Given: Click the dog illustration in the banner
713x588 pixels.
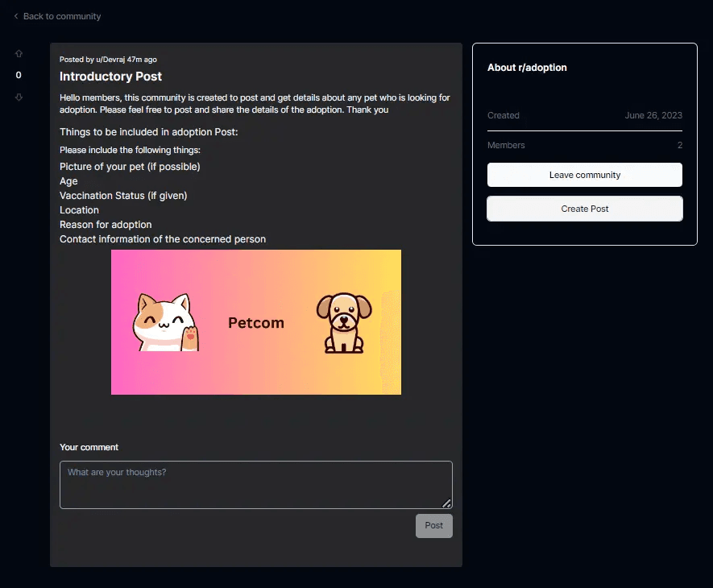Looking at the screenshot, I should (x=344, y=322).
